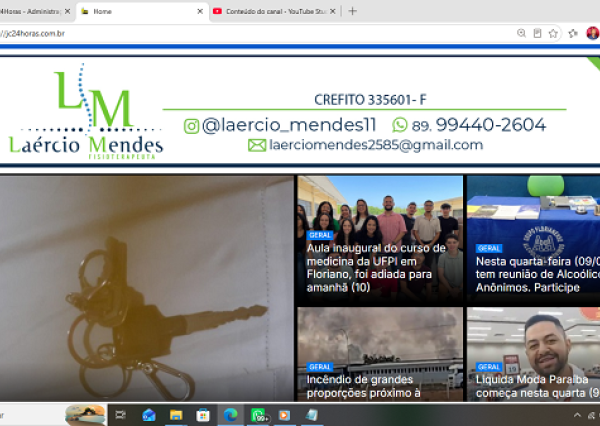Close the Administração tab

pos(67,11)
